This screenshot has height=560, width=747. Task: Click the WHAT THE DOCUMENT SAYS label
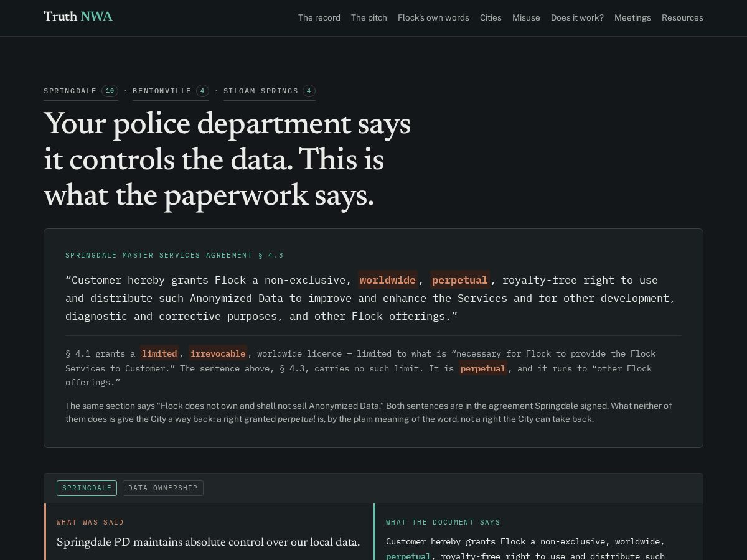[x=443, y=522]
